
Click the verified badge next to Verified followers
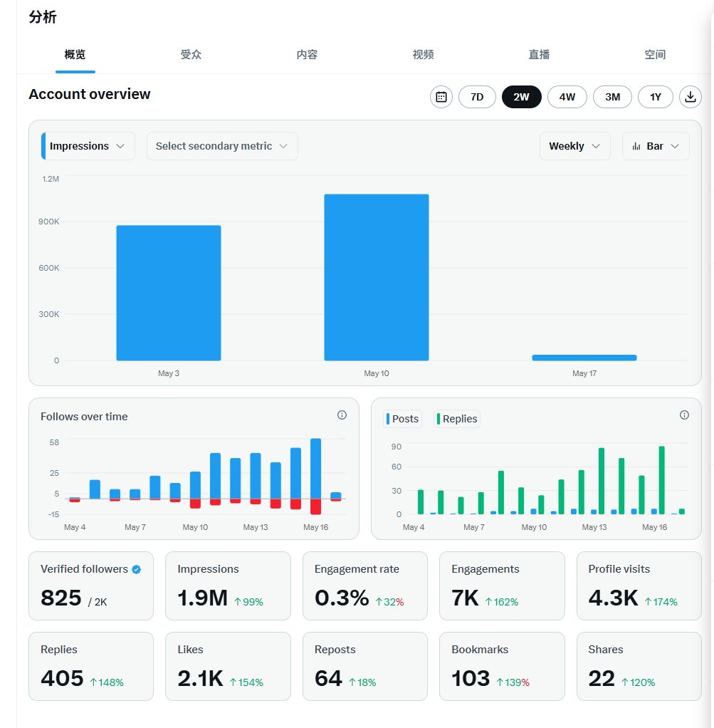tap(137, 569)
